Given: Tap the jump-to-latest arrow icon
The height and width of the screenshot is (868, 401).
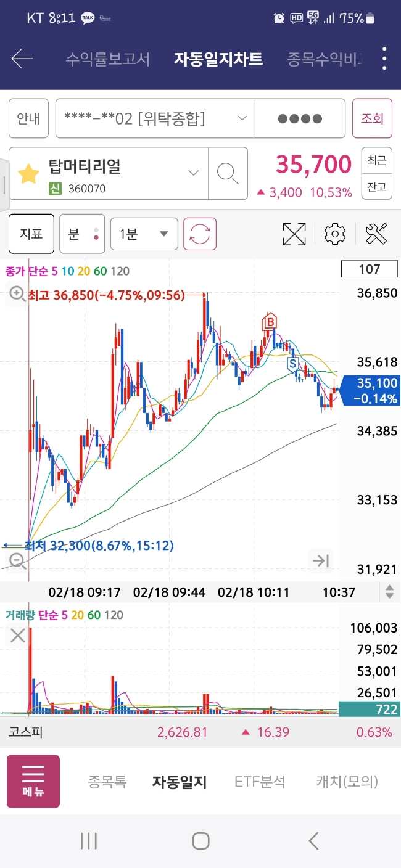Looking at the screenshot, I should (x=321, y=560).
